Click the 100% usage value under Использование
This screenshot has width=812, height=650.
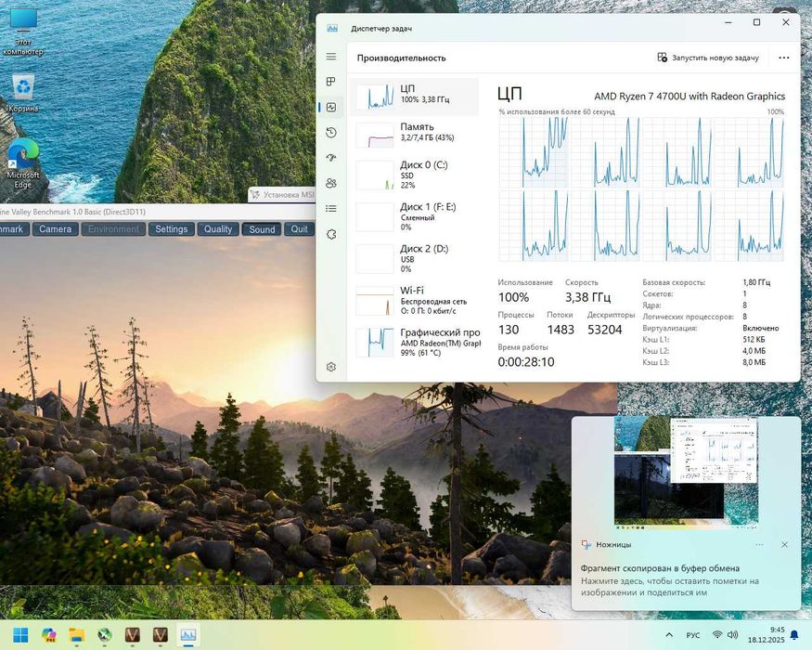pyautogui.click(x=513, y=297)
